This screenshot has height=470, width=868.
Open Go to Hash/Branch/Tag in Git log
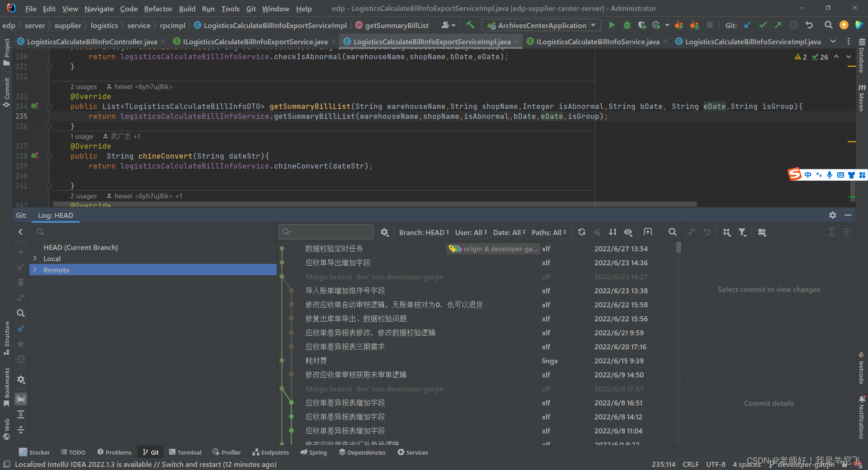pyautogui.click(x=648, y=232)
